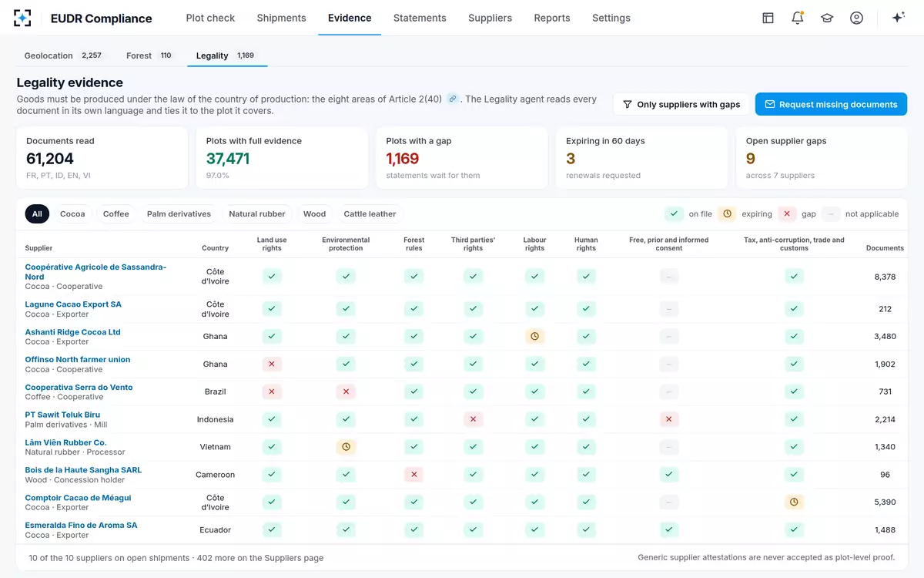This screenshot has height=578, width=924.
Task: Click Lagune Cacao Export's land use rights check
Action: 272,309
